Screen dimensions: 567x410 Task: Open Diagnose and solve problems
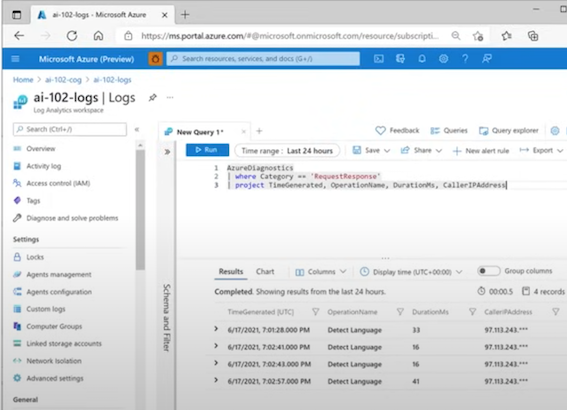[x=72, y=218]
